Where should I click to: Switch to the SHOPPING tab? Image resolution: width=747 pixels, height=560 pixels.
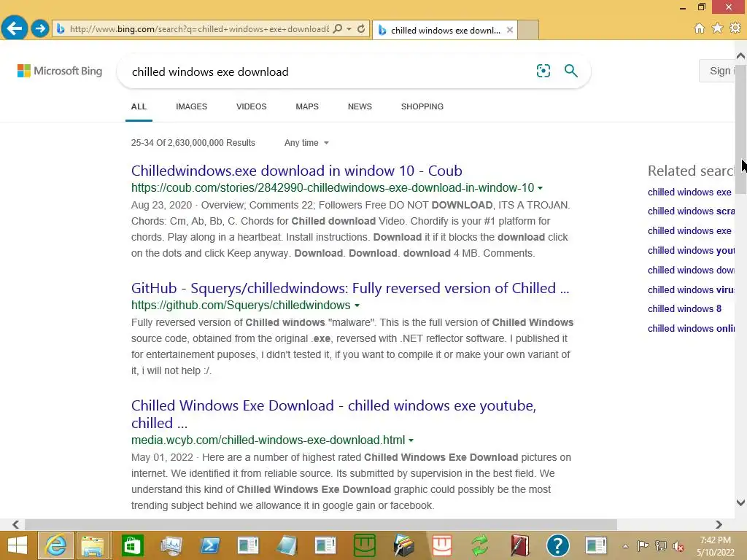[x=422, y=106]
